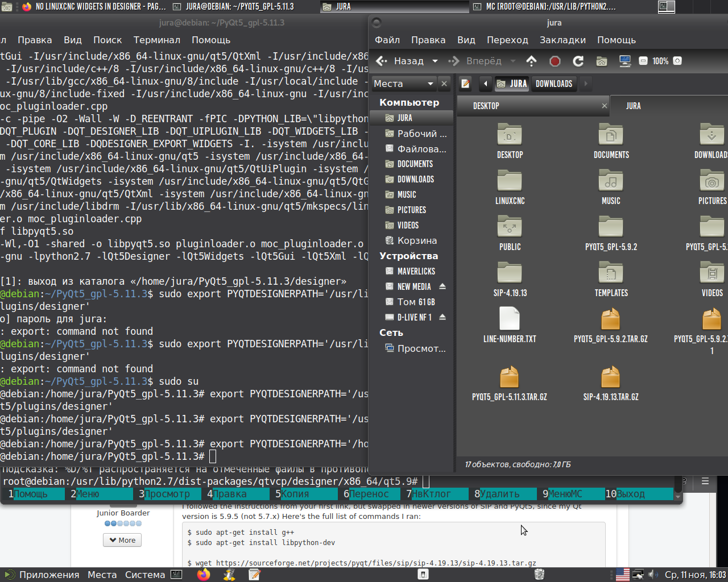This screenshot has width=728, height=582.
Task: Select the MUSIC folder icon in file view
Action: pos(611,181)
